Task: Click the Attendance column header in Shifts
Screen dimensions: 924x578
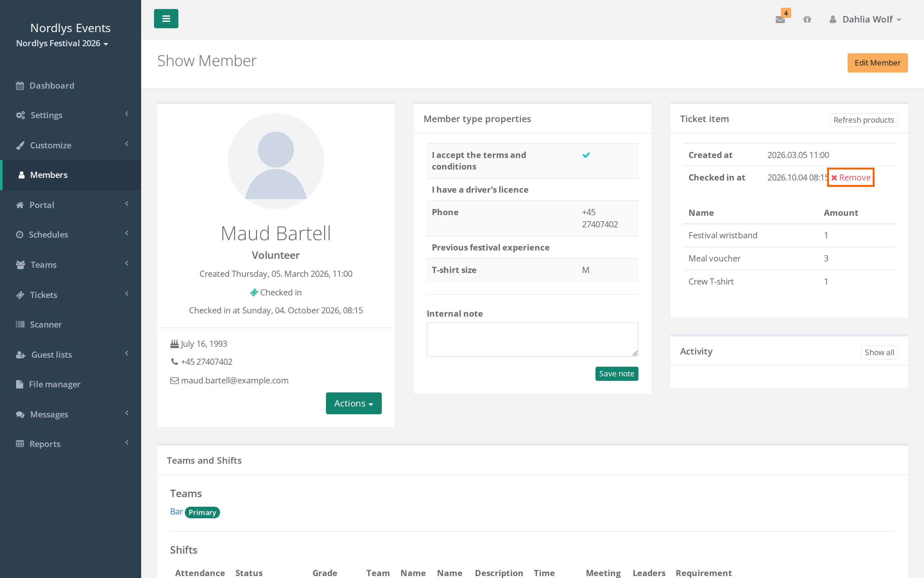Action: pyautogui.click(x=200, y=573)
